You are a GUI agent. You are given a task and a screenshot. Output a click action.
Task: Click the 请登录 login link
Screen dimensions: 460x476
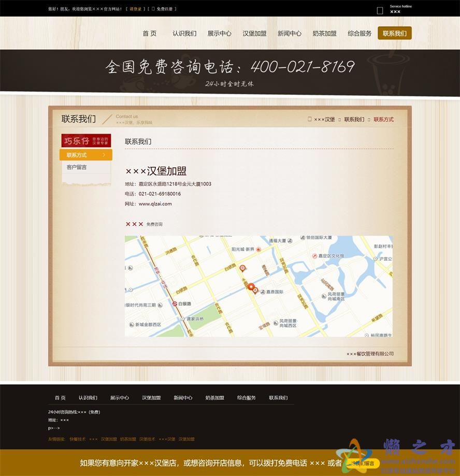point(135,9)
